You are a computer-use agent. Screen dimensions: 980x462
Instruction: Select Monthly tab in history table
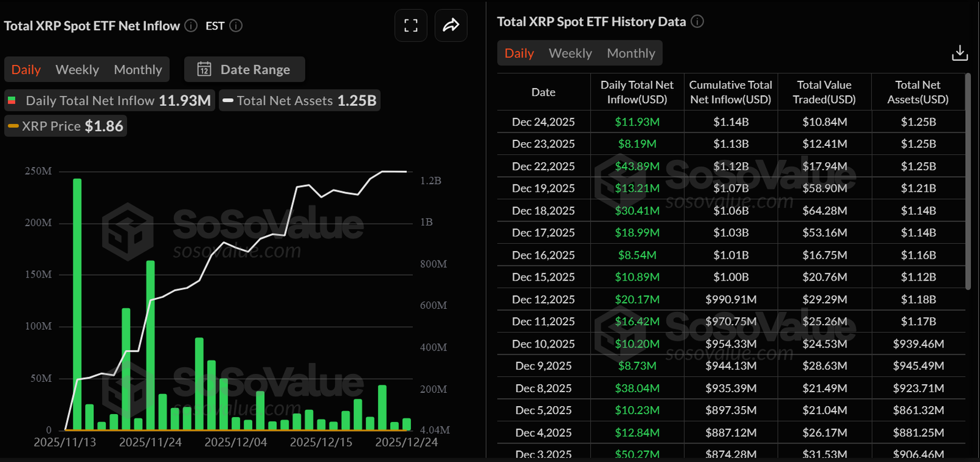coord(631,53)
